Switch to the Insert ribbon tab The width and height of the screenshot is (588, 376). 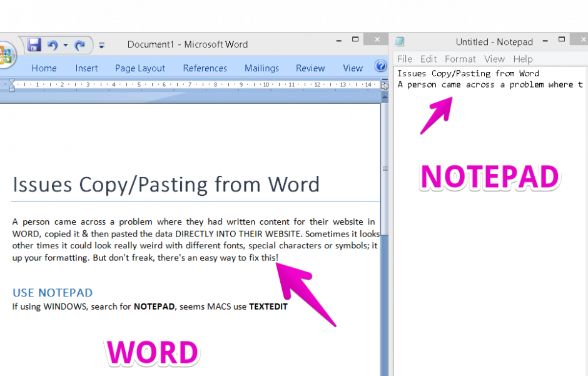coord(86,68)
